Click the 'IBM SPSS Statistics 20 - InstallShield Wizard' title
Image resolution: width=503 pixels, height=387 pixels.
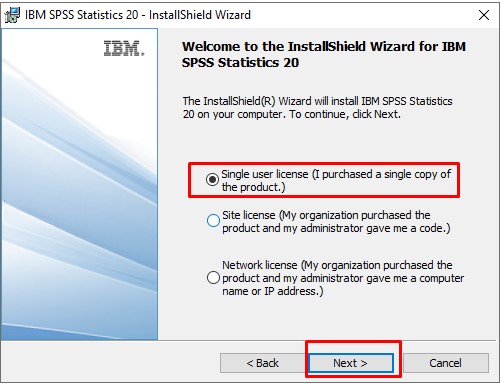[138, 15]
